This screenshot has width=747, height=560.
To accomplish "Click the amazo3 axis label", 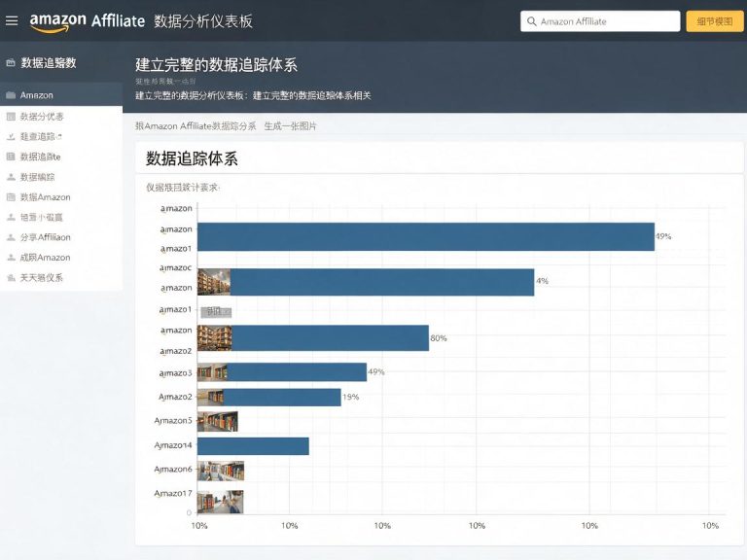I will pos(175,373).
